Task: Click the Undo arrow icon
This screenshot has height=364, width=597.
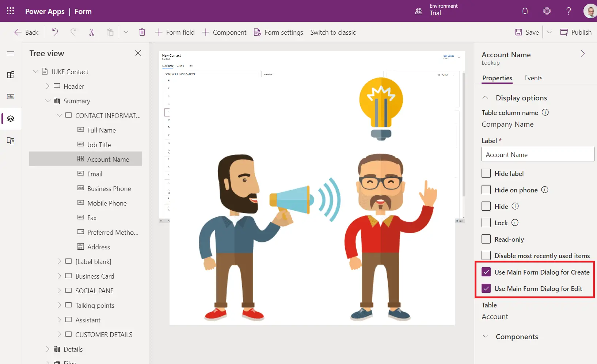Action: (x=55, y=32)
